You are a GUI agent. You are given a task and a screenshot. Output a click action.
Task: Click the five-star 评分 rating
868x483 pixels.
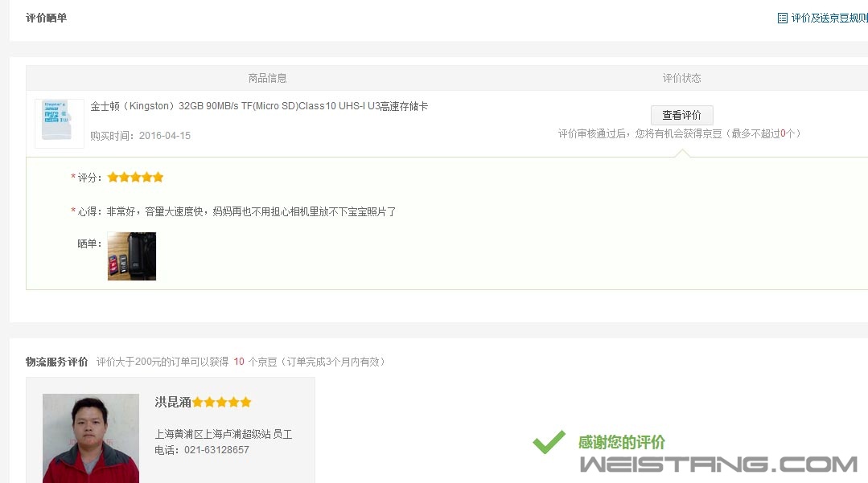coord(136,177)
